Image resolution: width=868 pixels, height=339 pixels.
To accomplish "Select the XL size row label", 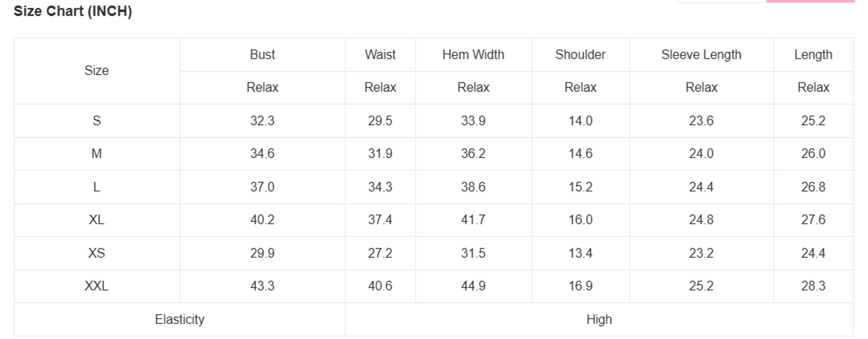I will (96, 220).
